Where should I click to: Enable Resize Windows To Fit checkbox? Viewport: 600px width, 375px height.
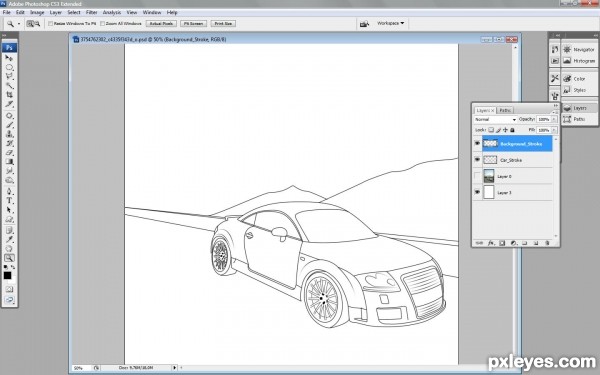click(x=51, y=24)
